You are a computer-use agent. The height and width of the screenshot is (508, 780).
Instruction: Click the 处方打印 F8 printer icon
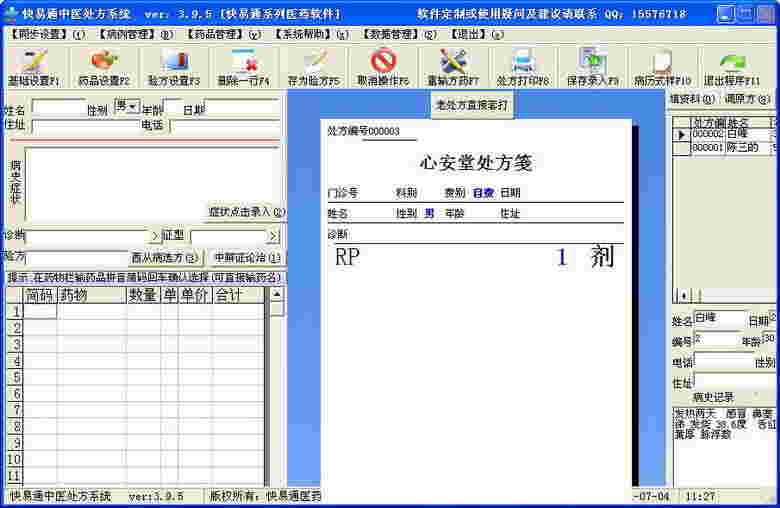(523, 68)
